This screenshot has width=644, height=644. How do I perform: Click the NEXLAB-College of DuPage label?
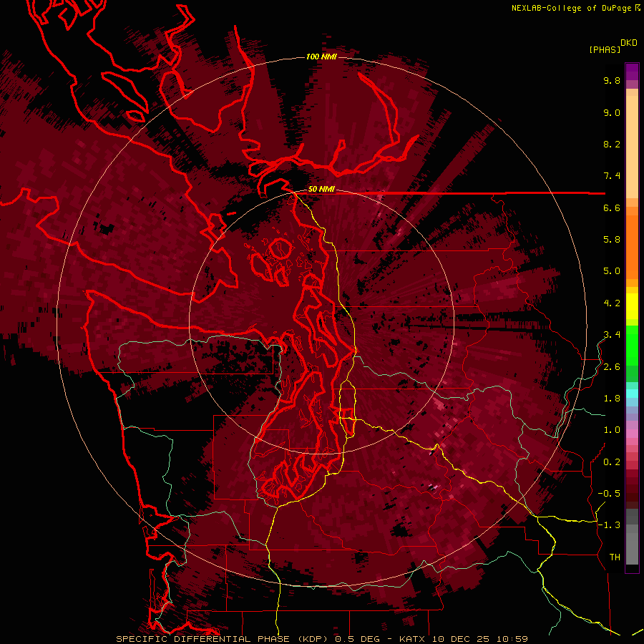(572, 8)
